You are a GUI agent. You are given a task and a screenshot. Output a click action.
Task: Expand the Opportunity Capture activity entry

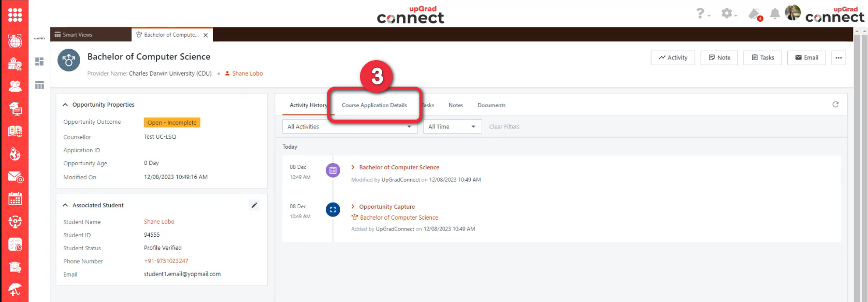tap(353, 207)
